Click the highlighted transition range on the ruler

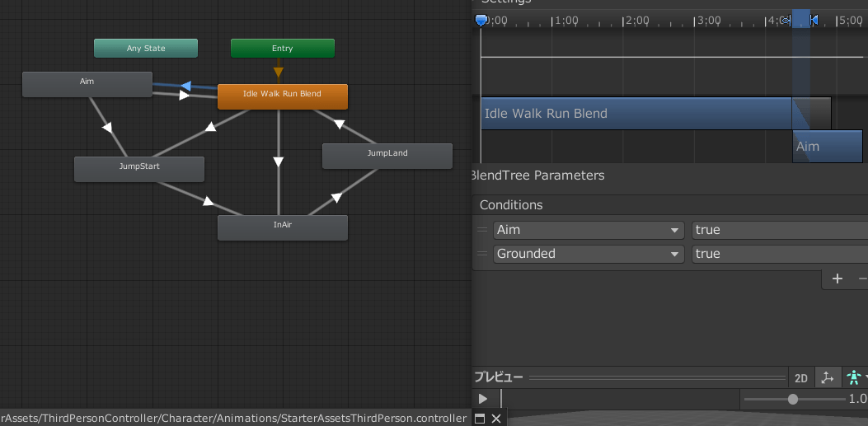[801, 18]
